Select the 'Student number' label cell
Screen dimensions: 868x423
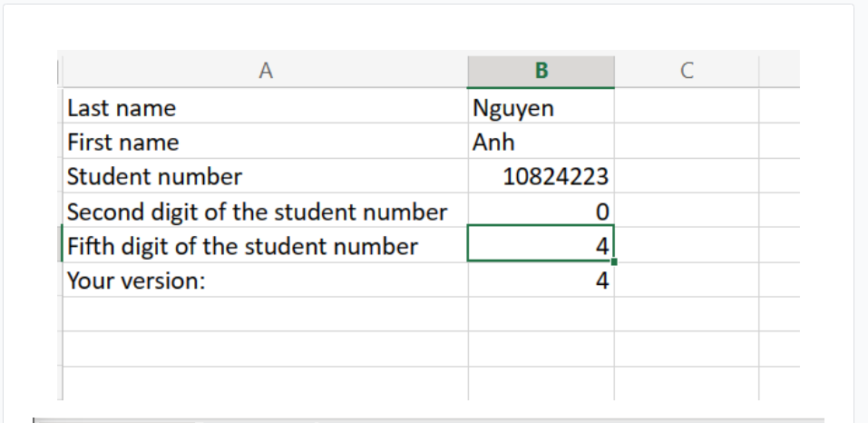[x=266, y=175]
